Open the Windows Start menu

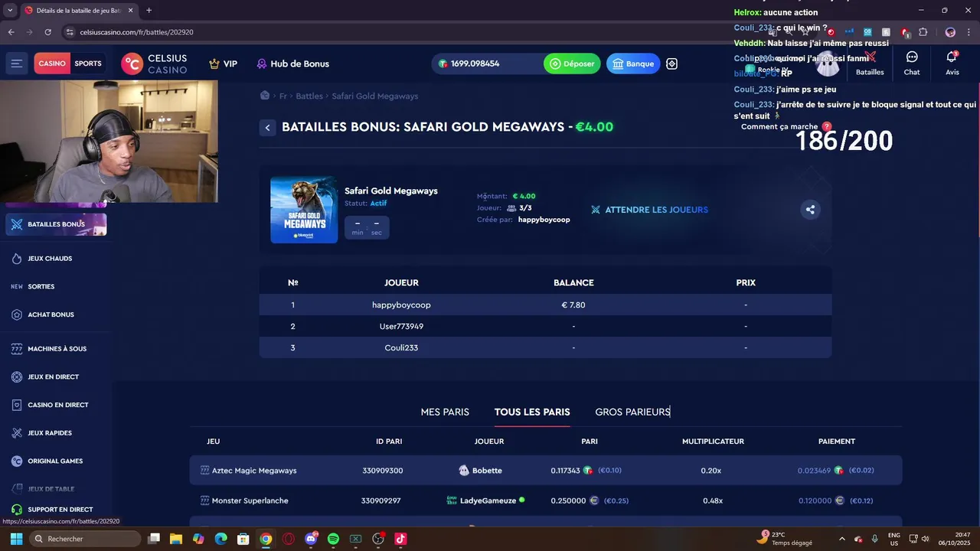(16, 539)
